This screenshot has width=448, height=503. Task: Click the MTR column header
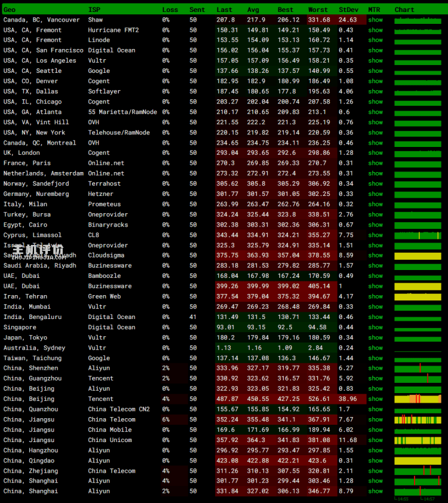pyautogui.click(x=374, y=10)
